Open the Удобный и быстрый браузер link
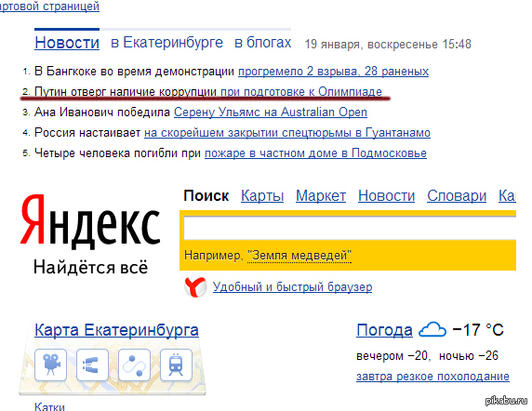 tap(292, 287)
